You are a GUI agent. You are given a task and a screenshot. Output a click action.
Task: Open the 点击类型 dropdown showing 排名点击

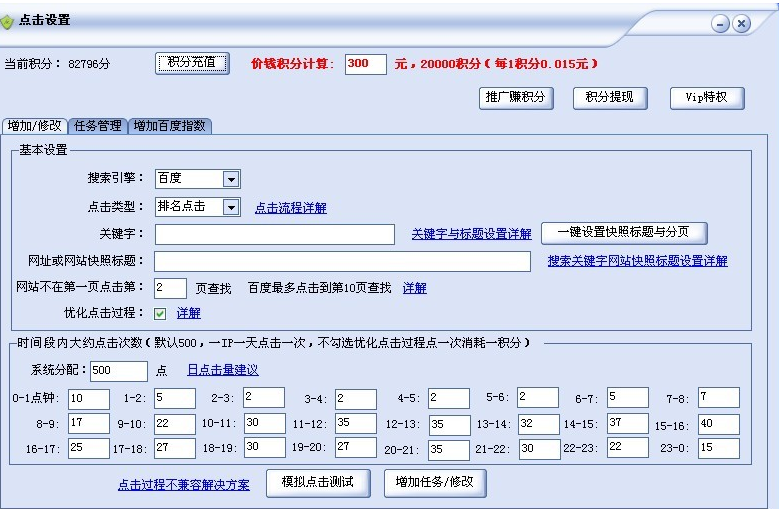click(198, 207)
